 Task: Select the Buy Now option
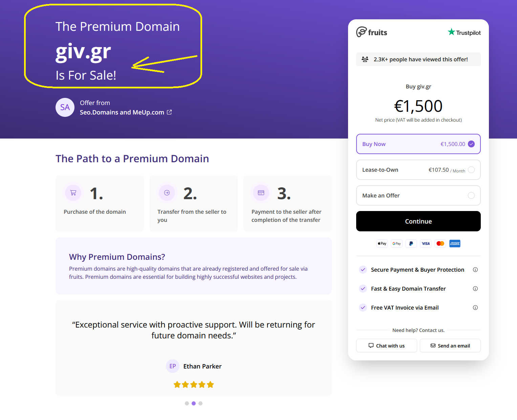coord(418,144)
